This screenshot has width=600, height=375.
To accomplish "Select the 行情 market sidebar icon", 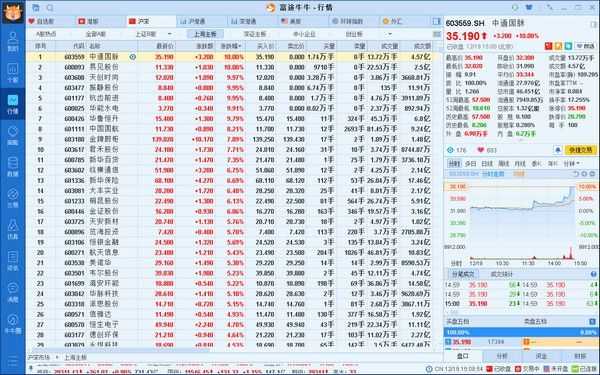I will (x=13, y=104).
